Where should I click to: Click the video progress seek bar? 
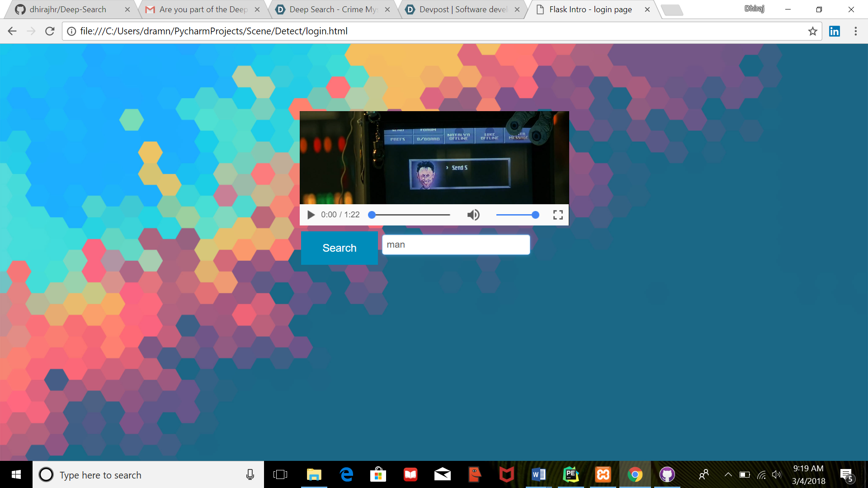[x=410, y=215]
